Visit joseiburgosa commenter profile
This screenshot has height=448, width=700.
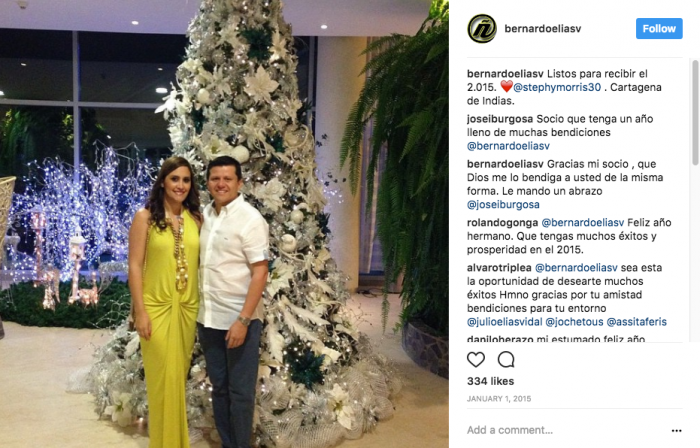click(500, 119)
